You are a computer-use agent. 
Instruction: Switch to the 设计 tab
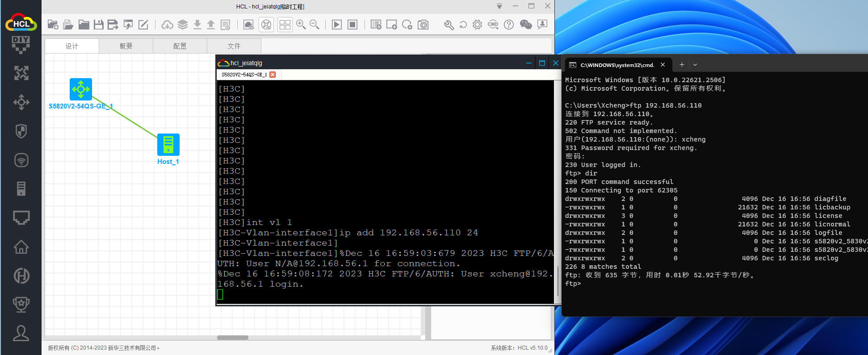tap(72, 46)
